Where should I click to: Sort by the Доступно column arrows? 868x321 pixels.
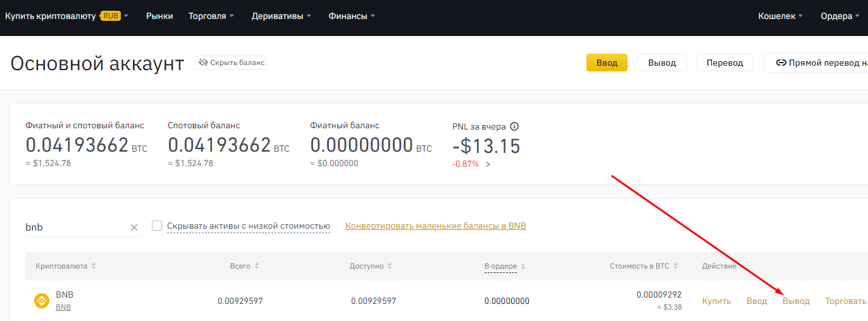390,266
